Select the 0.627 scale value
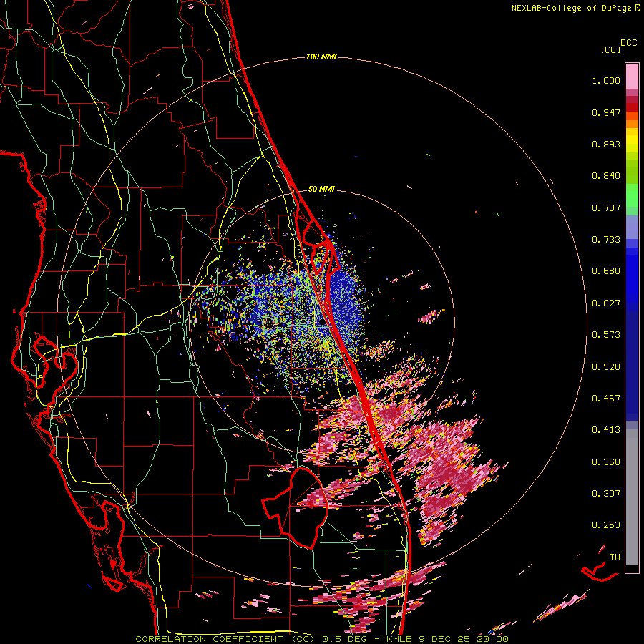644x644 pixels. click(x=606, y=303)
